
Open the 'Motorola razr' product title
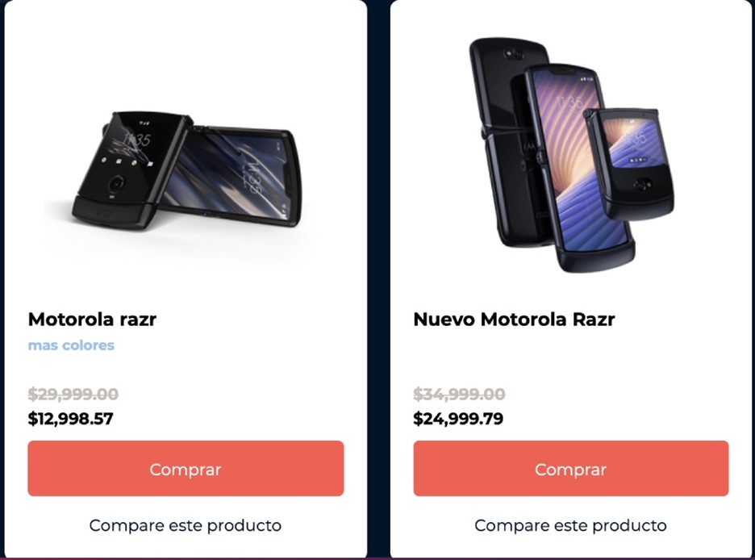tap(92, 320)
